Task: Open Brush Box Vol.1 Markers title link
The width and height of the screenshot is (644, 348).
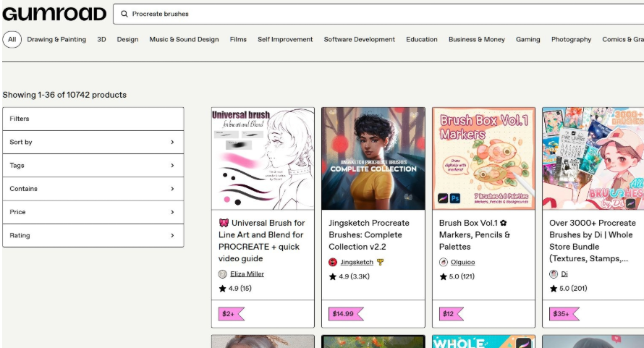Action: [475, 234]
